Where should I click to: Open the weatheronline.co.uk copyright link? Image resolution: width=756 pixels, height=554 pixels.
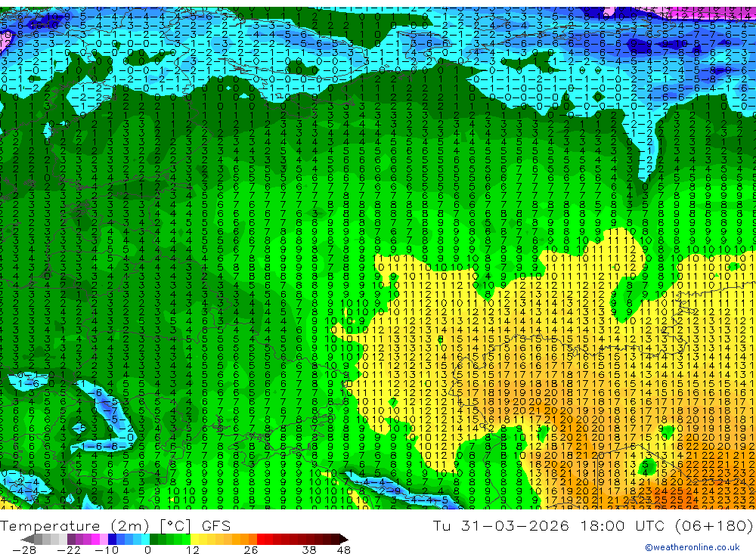click(x=692, y=547)
